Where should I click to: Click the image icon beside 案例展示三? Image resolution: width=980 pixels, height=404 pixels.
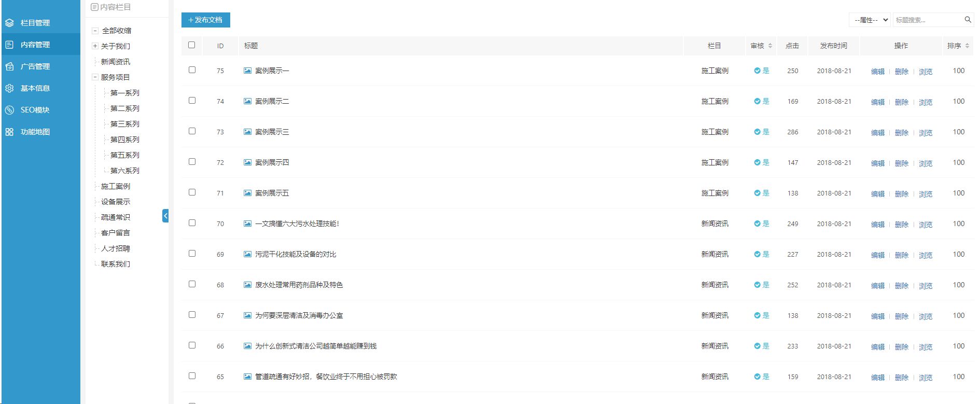pyautogui.click(x=247, y=132)
